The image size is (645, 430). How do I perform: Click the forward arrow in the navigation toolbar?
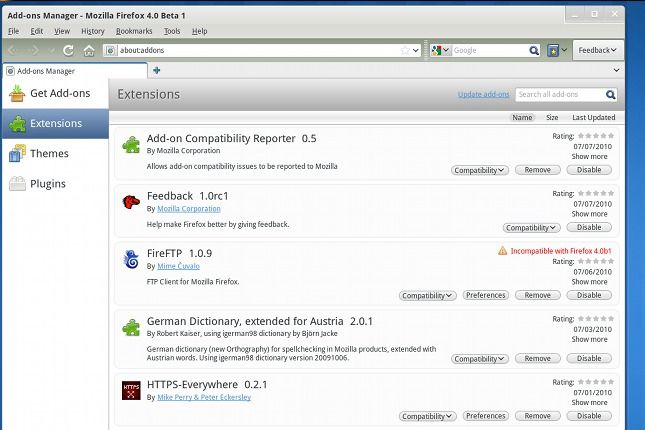coord(34,50)
